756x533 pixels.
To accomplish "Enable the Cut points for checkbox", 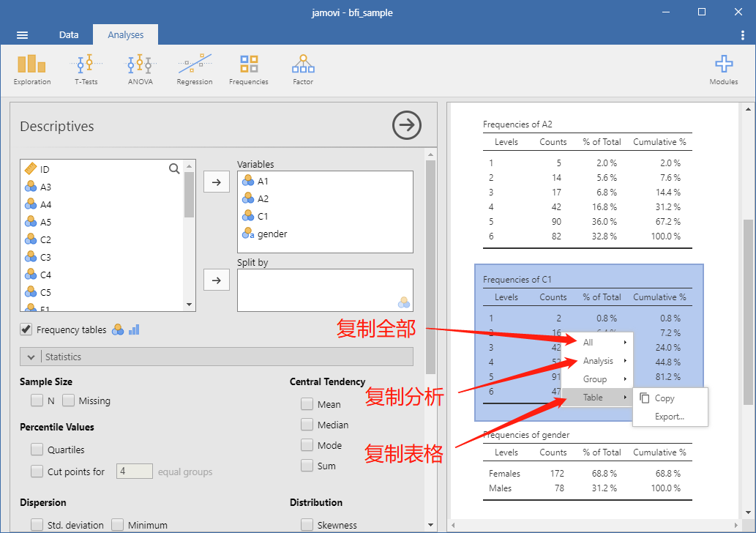I will click(x=37, y=471).
